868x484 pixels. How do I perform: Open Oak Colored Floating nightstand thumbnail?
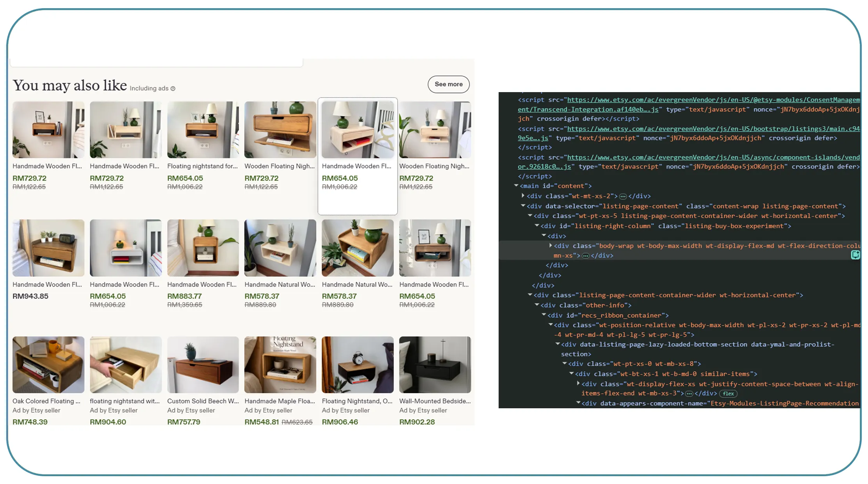[x=48, y=365]
